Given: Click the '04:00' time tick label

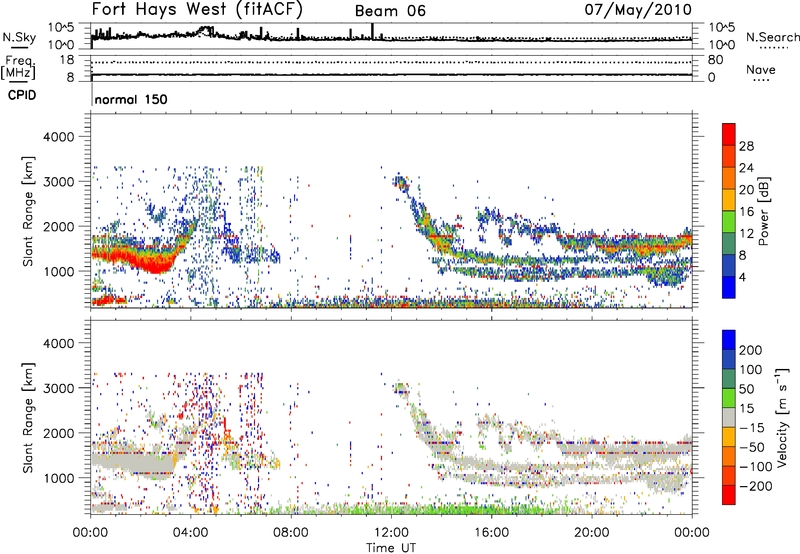Looking at the screenshot, I should click(x=191, y=533).
